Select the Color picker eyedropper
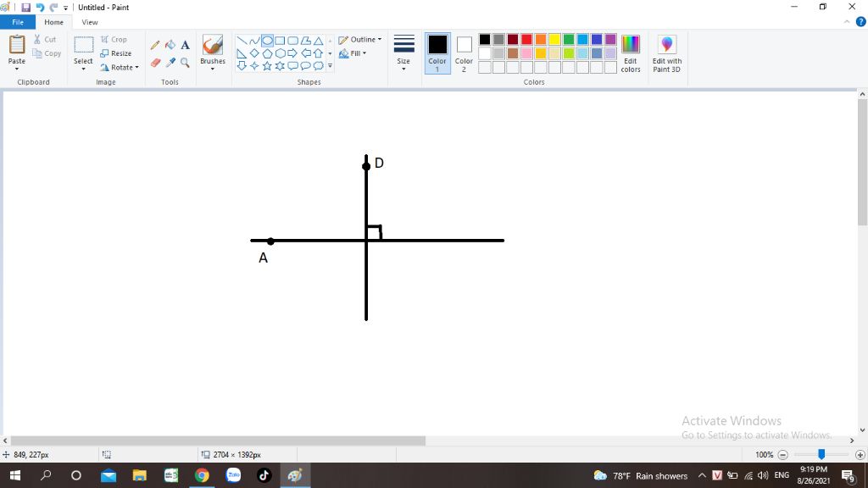The image size is (868, 488). point(170,62)
